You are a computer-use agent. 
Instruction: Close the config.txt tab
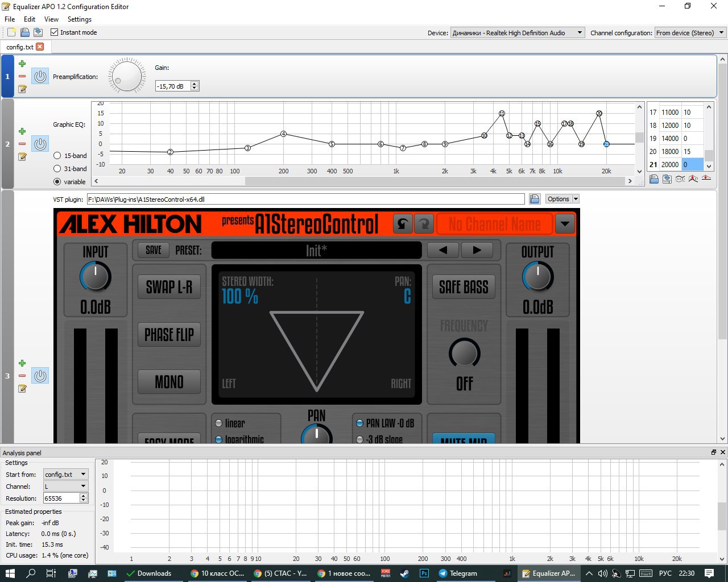40,47
